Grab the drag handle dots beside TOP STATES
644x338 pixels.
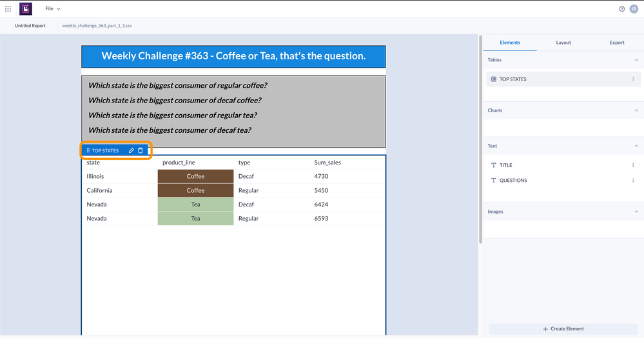(x=88, y=150)
